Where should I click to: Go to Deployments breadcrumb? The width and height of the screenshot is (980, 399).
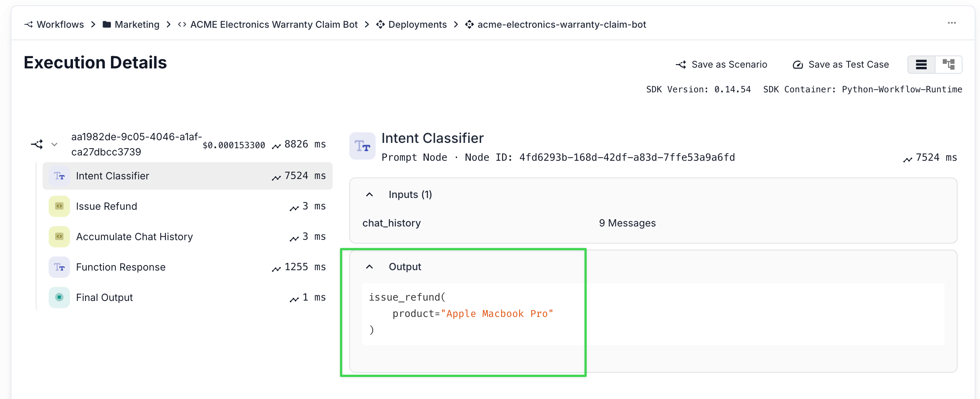tap(417, 24)
